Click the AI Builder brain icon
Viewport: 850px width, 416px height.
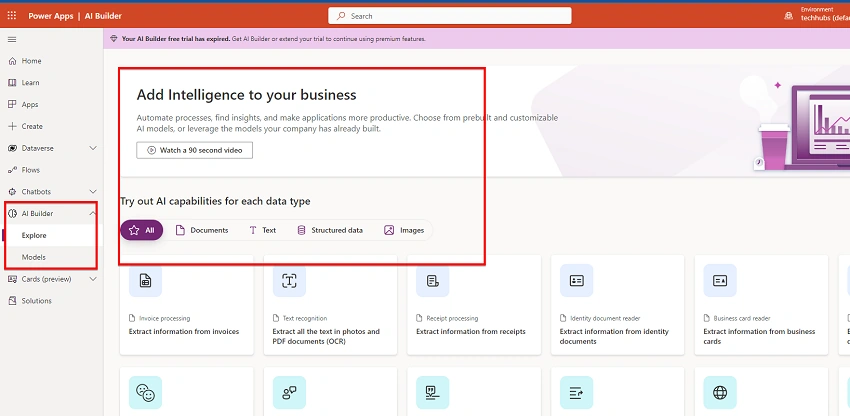12,213
